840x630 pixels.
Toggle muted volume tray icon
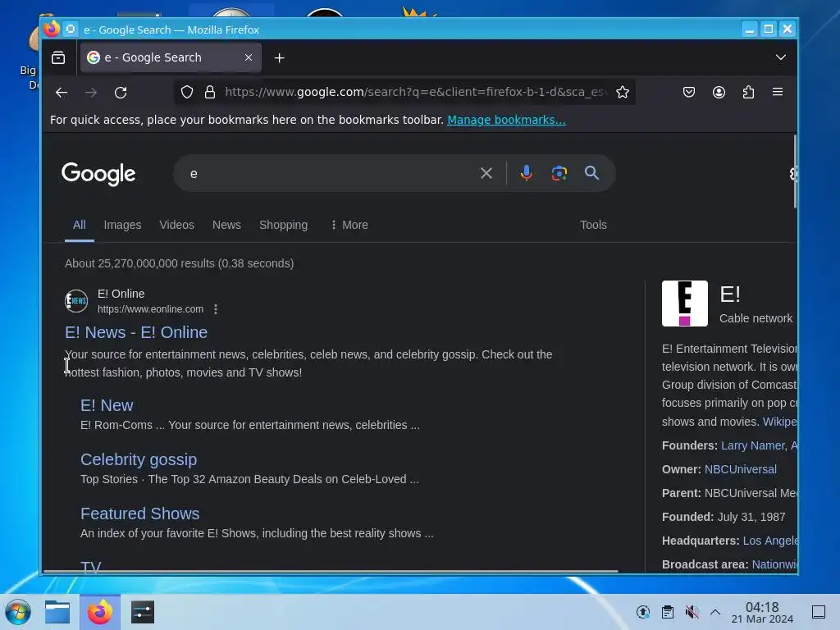pyautogui.click(x=692, y=612)
